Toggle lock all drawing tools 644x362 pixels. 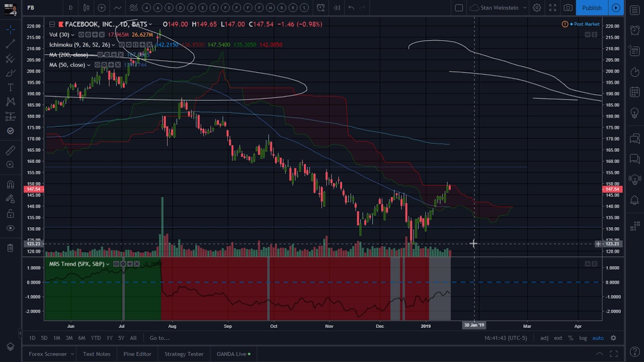pos(10,214)
